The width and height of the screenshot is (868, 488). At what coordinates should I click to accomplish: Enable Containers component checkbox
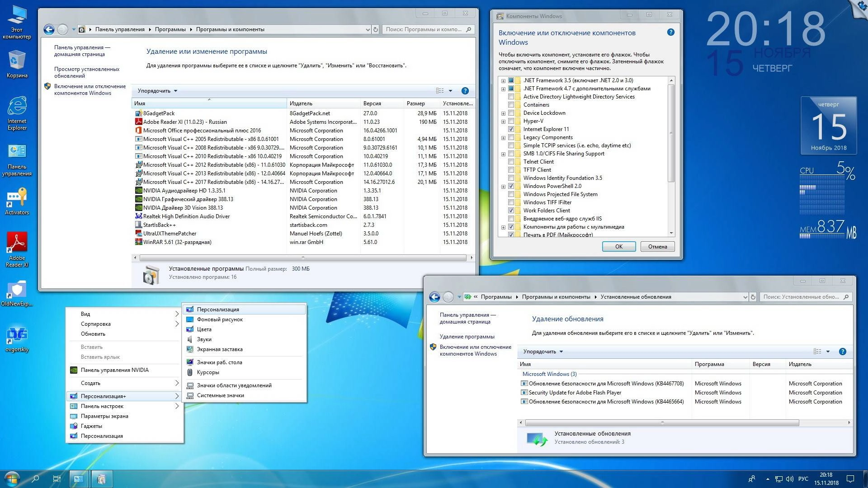click(x=511, y=105)
